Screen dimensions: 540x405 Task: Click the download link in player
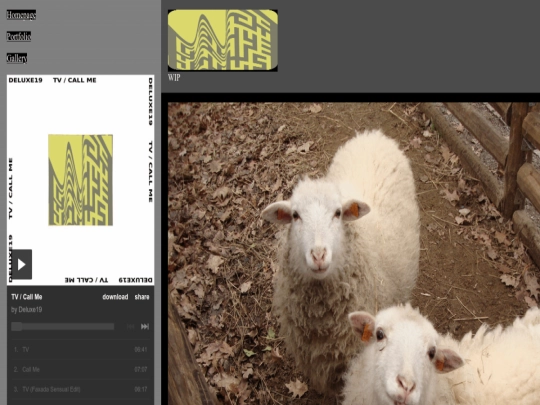coord(115,297)
